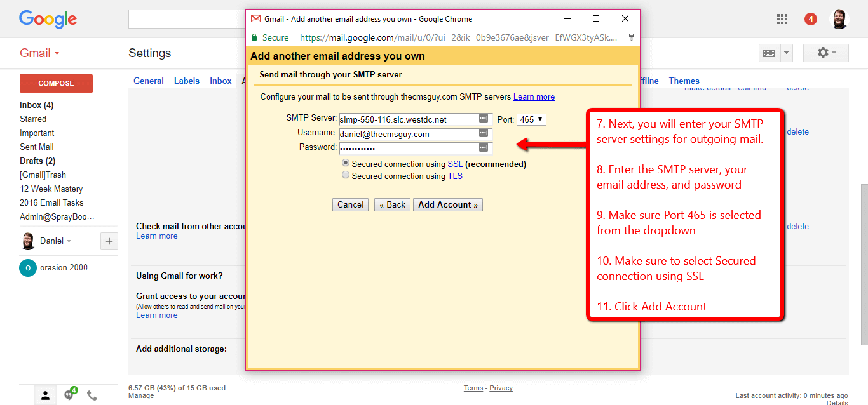Click the password manager icon in SMTP Server field
This screenshot has width=868, height=405.
point(484,119)
